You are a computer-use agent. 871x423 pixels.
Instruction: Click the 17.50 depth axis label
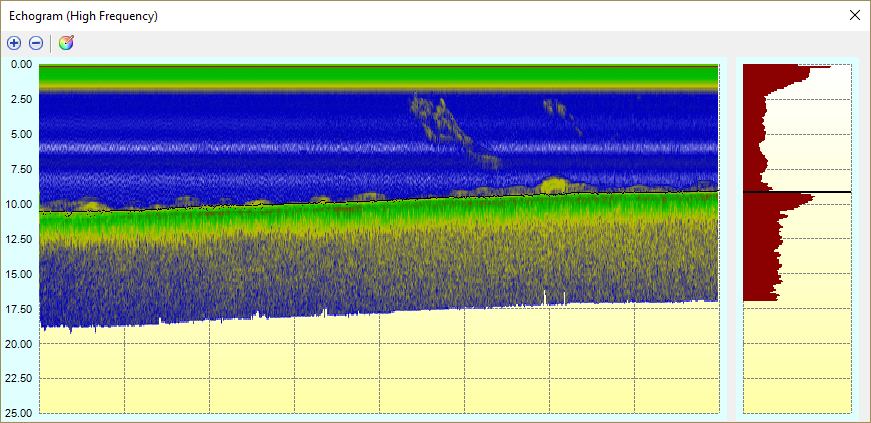[x=20, y=309]
